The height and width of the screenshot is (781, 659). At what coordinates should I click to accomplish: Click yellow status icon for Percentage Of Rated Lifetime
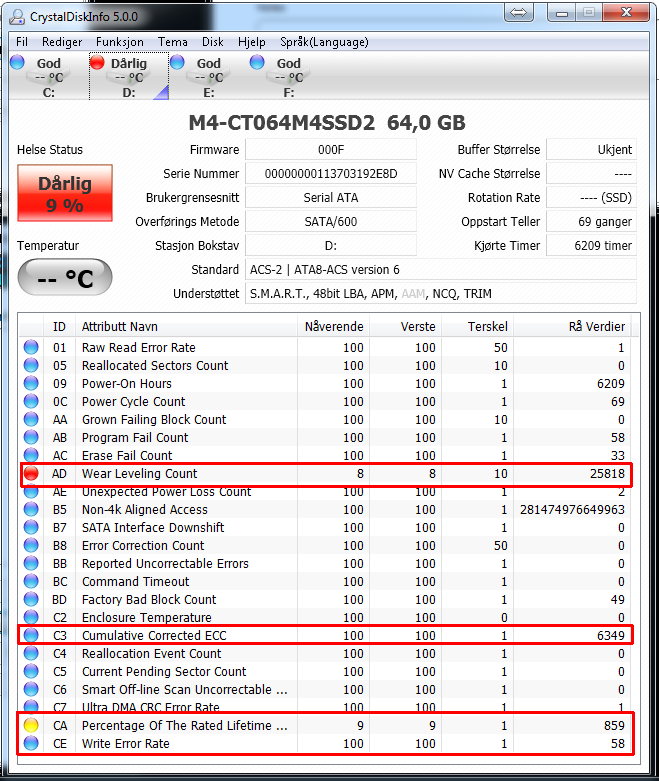point(31,725)
